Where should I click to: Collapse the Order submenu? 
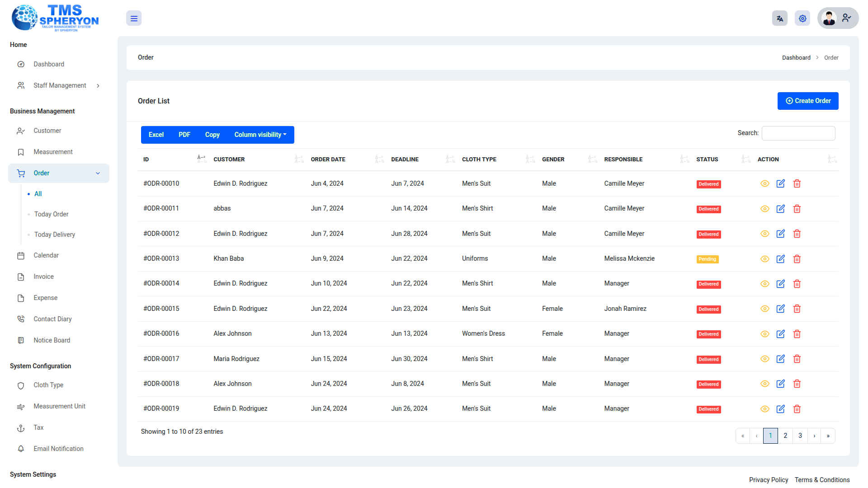(59, 173)
